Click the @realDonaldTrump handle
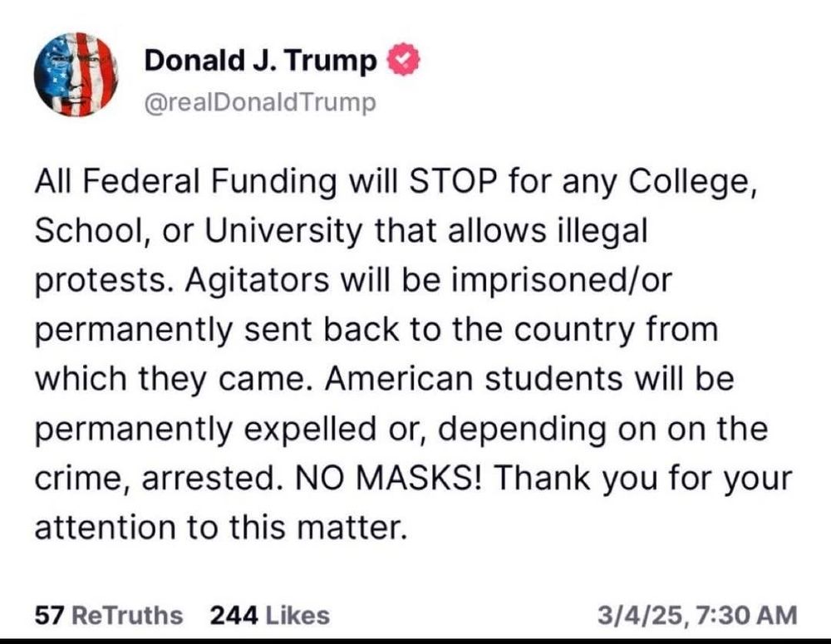The height and width of the screenshot is (644, 831). [x=260, y=101]
